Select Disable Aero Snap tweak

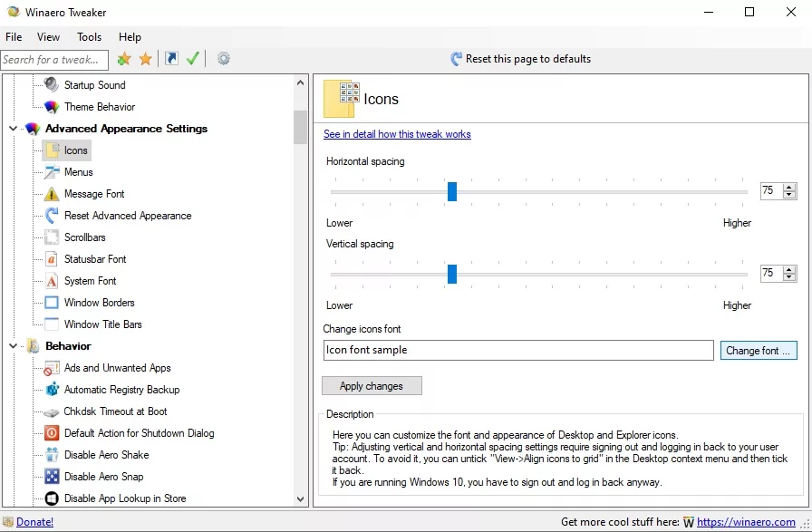click(105, 477)
